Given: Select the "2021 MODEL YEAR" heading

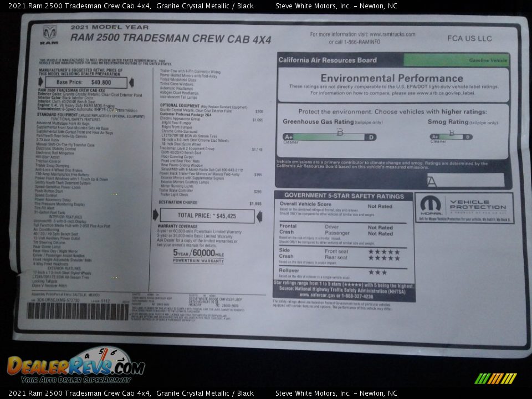Looking at the screenshot, I should [x=109, y=27].
